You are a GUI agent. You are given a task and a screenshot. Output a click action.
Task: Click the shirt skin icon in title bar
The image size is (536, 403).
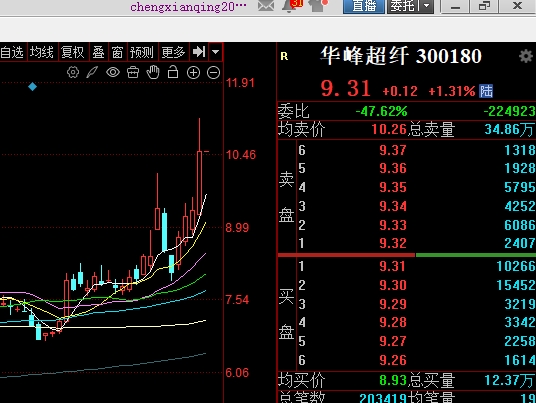(x=318, y=5)
